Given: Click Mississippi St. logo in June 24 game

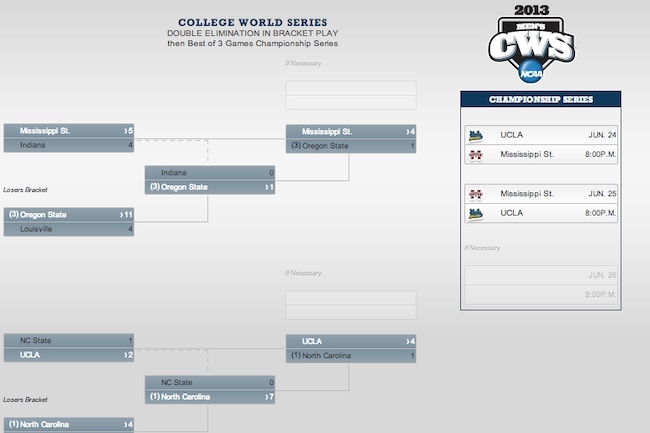Looking at the screenshot, I should click(475, 155).
